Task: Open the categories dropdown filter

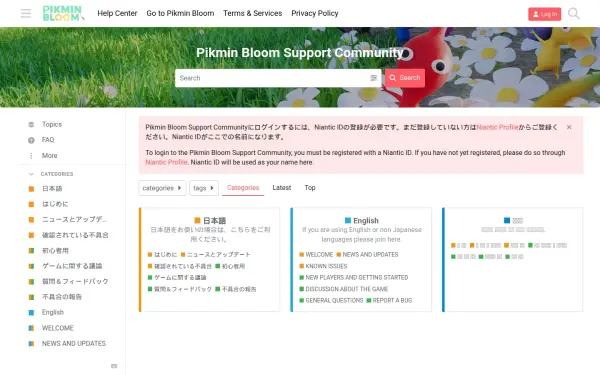Action: point(162,188)
